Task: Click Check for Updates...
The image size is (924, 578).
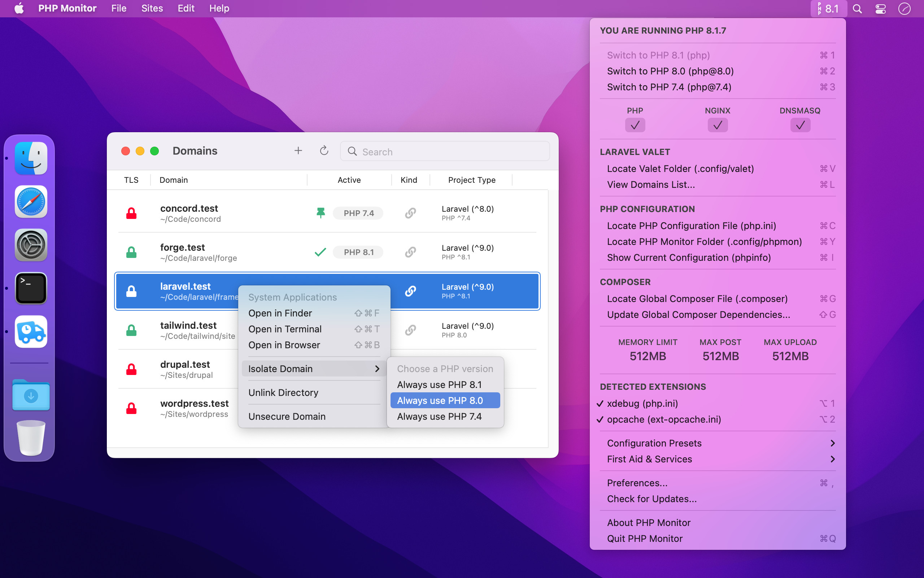Action: (x=718, y=499)
